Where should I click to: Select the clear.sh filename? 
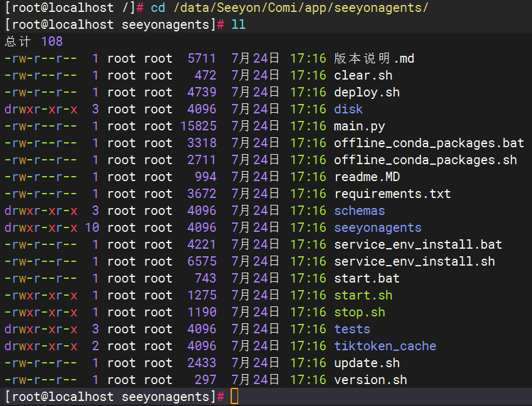363,76
